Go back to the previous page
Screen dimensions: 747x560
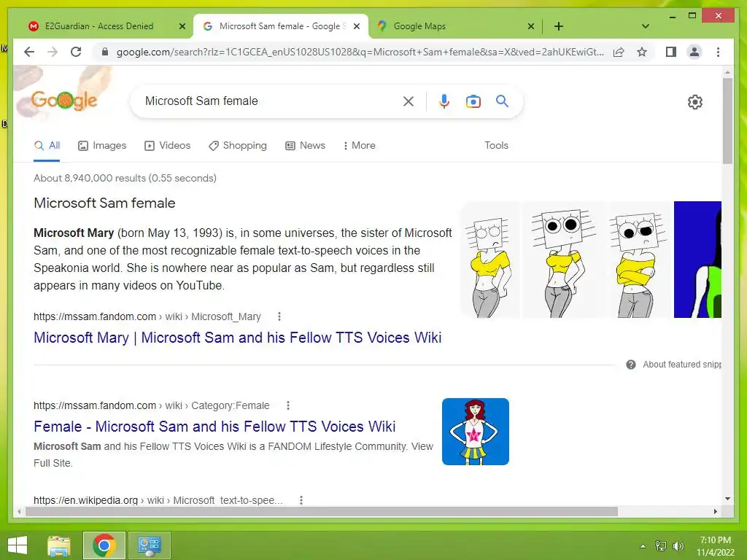(x=29, y=52)
